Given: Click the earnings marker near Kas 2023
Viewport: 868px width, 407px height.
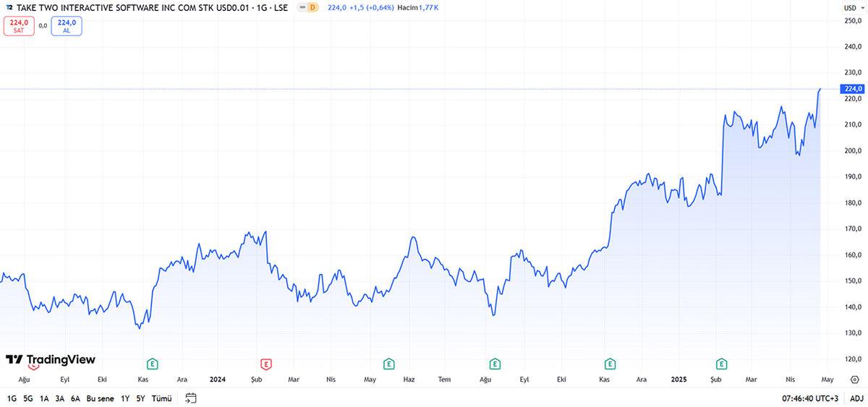Looking at the screenshot, I should tap(153, 364).
